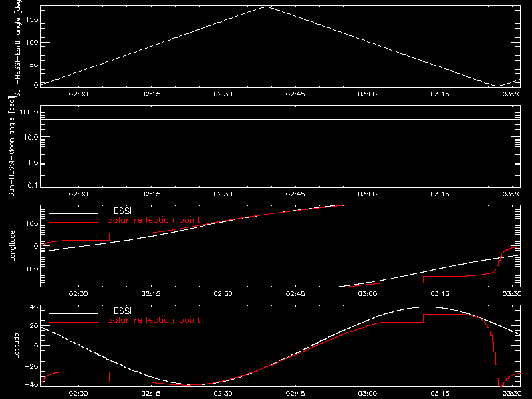The width and height of the screenshot is (532, 399).
Task: Click the 1.0 tick label on Moon angle axis
Action: coord(33,162)
